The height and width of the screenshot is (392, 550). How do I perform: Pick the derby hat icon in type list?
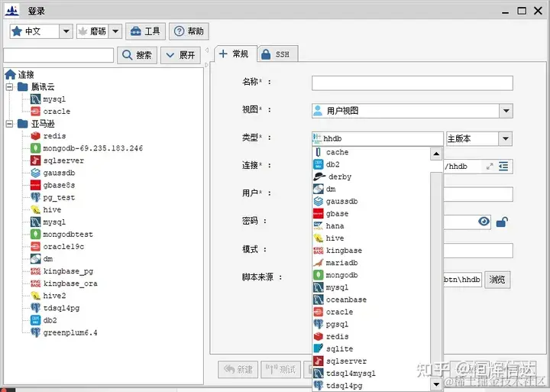coord(319,177)
